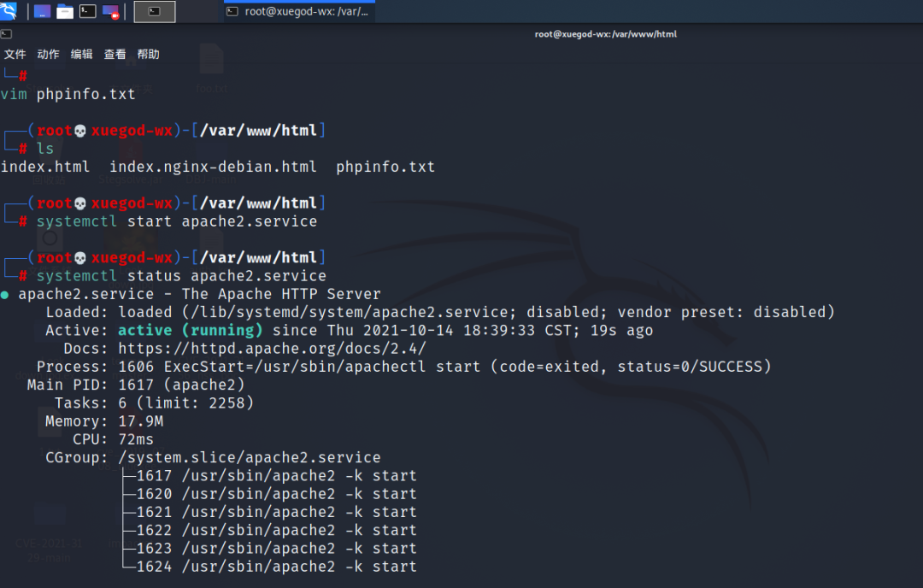
Task: Click 'systemctl status apache2.service' command
Action: point(181,276)
